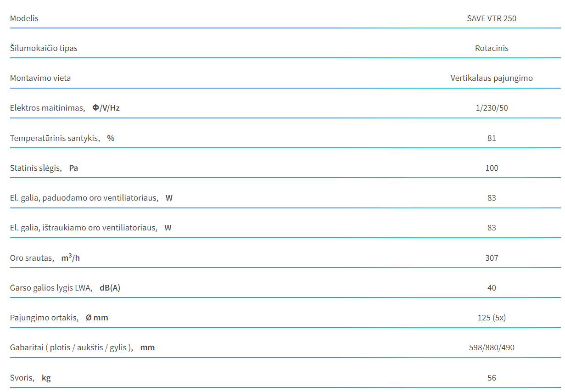
Task: Select the extract fan power value '83'
Action: 492,228
